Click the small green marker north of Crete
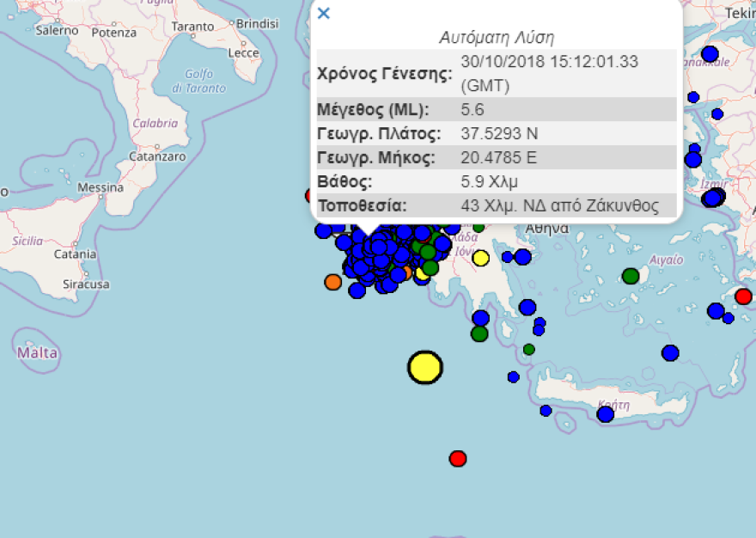756x538 pixels. coord(529,349)
